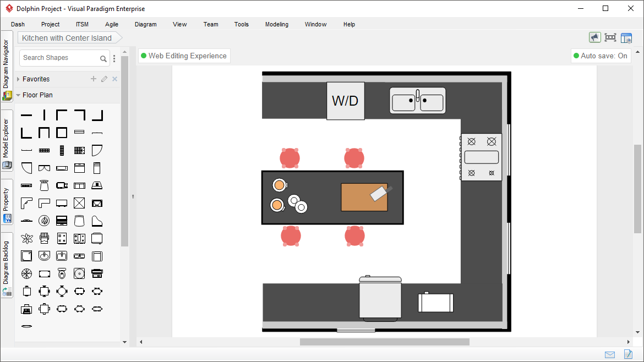
Task: Select the single bed shape
Action: (x=97, y=168)
